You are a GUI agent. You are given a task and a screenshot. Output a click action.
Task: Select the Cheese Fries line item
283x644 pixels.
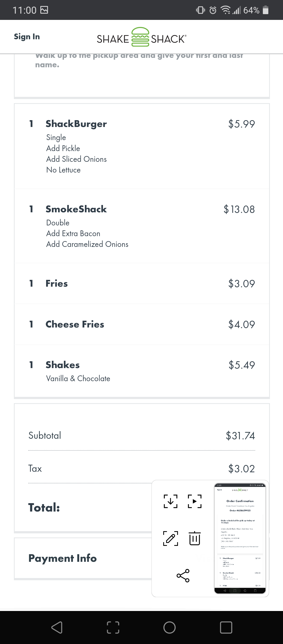tap(75, 324)
